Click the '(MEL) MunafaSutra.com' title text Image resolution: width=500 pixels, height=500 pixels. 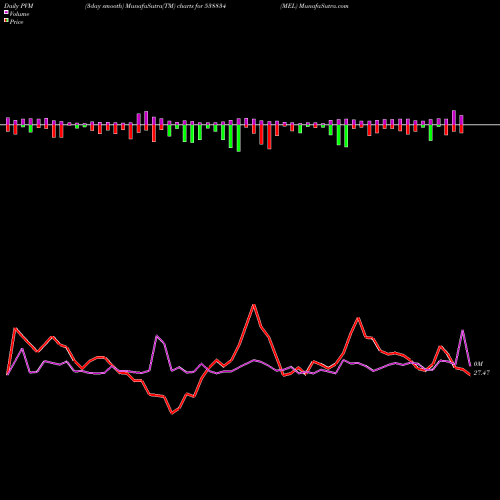click(314, 6)
